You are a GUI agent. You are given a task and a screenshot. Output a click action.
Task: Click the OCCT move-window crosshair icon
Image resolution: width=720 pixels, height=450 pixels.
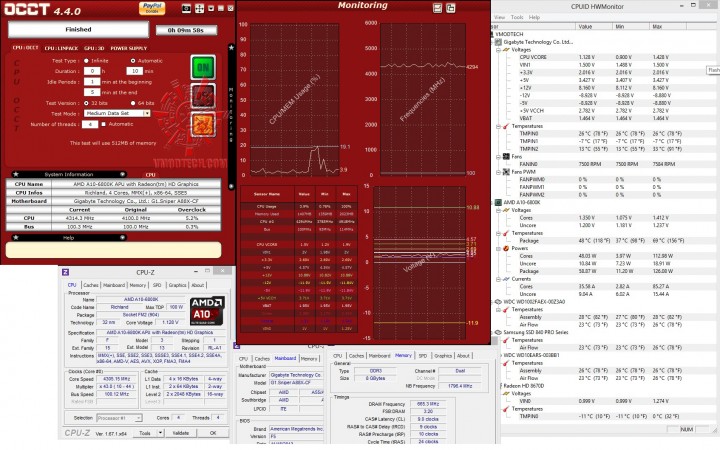[199, 8]
